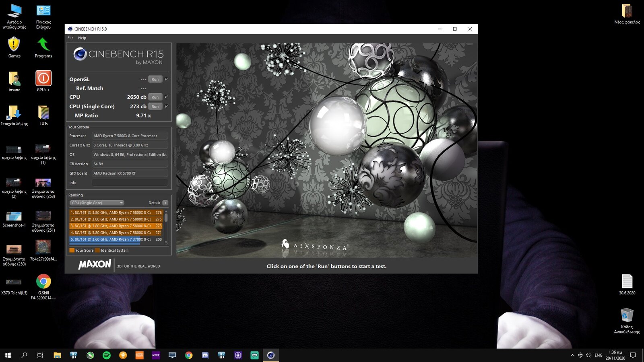The image size is (644, 362).
Task: Click the Info input field
Action: point(130,183)
